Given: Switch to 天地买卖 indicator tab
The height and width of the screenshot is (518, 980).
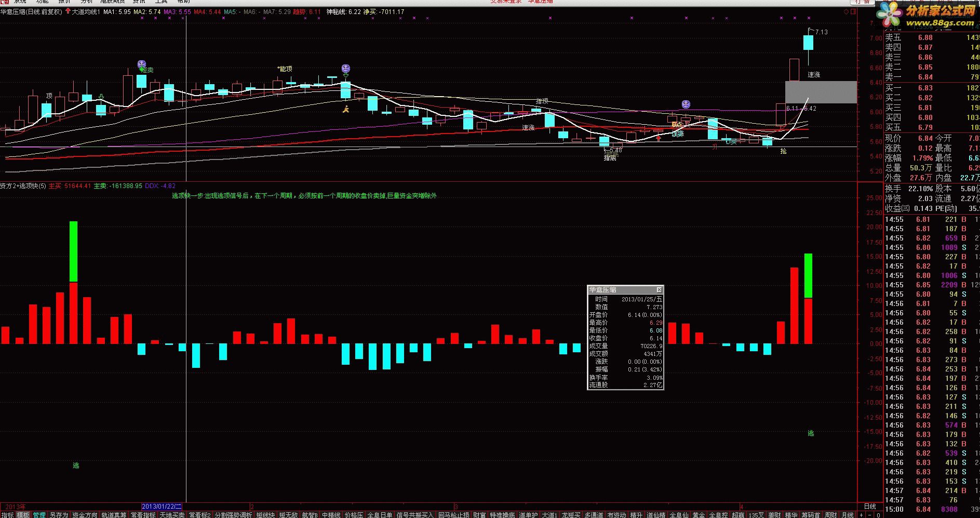Looking at the screenshot, I should coord(172,515).
